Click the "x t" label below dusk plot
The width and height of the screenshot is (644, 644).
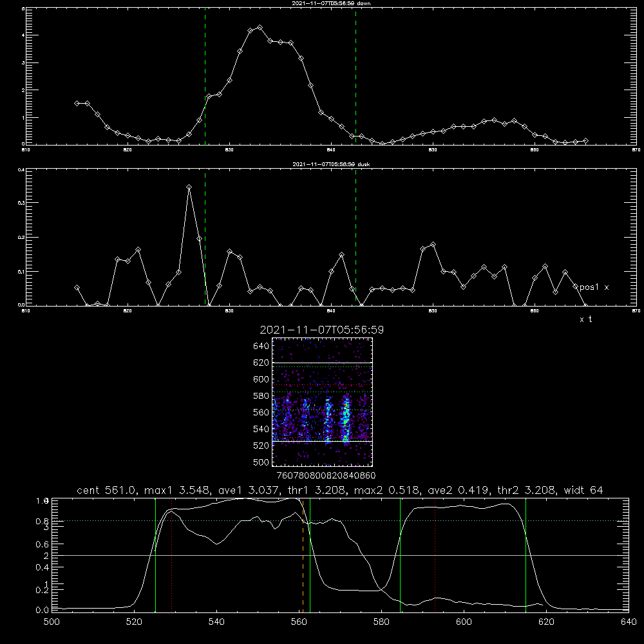[585, 319]
